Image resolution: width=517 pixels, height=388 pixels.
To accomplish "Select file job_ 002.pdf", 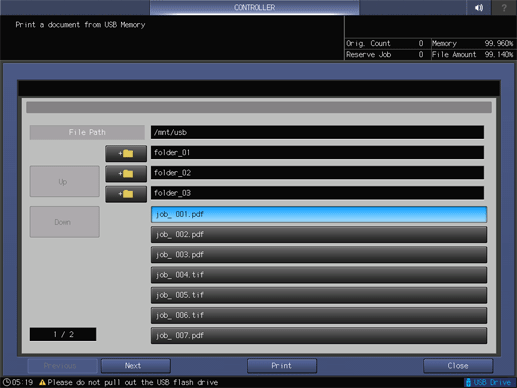I will click(x=319, y=235).
